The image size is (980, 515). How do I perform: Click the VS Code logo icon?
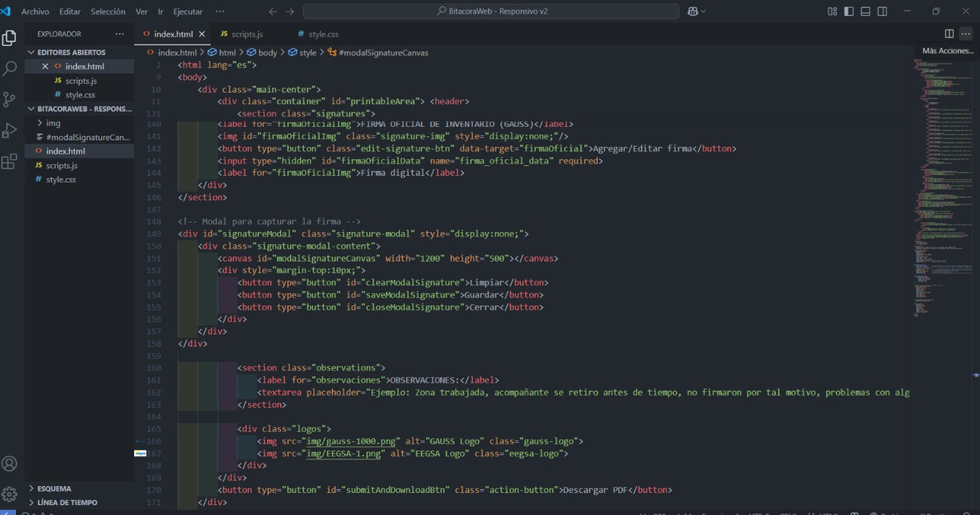pos(6,11)
